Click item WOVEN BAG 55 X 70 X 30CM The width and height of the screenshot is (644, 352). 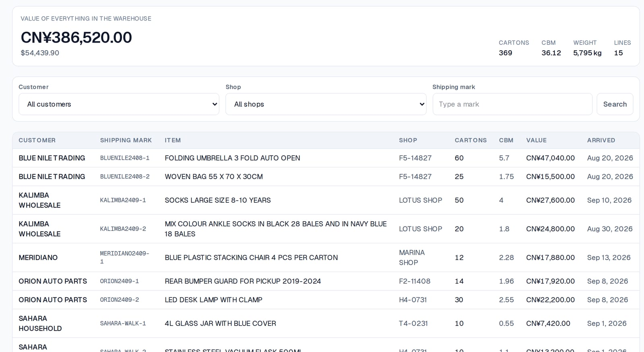pos(214,177)
